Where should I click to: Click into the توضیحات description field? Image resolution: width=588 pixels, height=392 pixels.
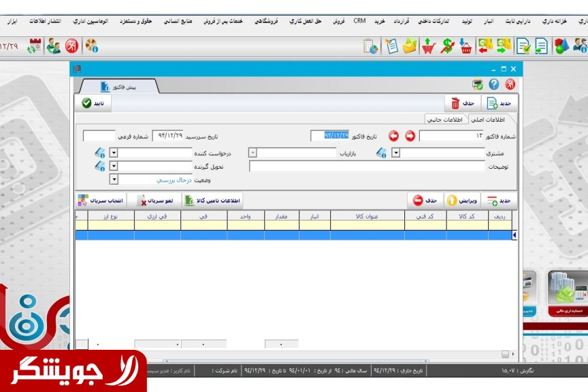366,166
